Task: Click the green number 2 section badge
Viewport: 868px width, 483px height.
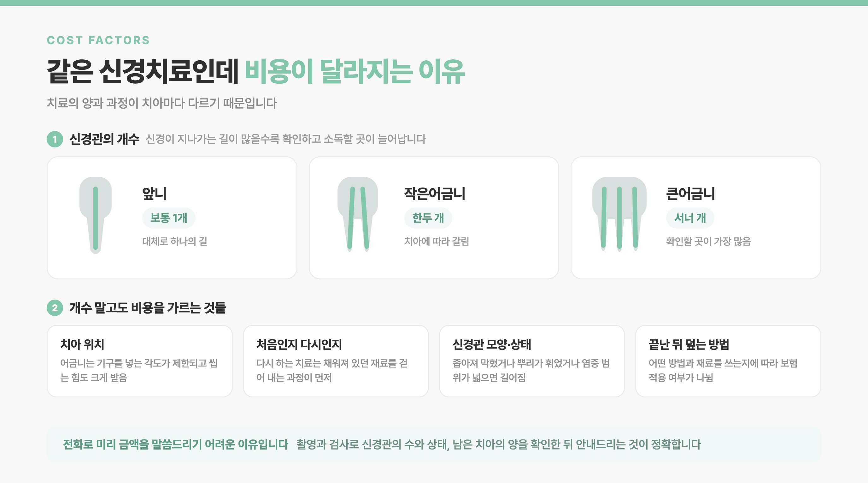Action: (x=55, y=308)
